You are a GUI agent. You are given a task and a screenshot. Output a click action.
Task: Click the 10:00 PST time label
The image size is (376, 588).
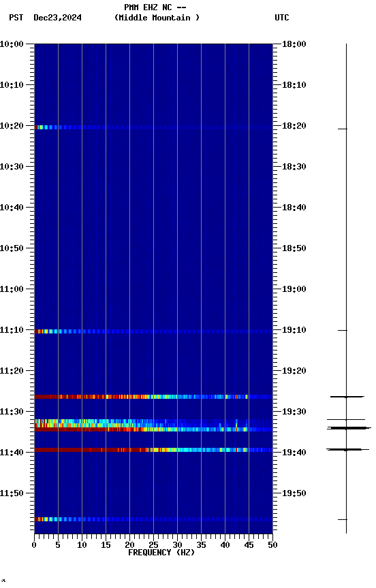12,44
